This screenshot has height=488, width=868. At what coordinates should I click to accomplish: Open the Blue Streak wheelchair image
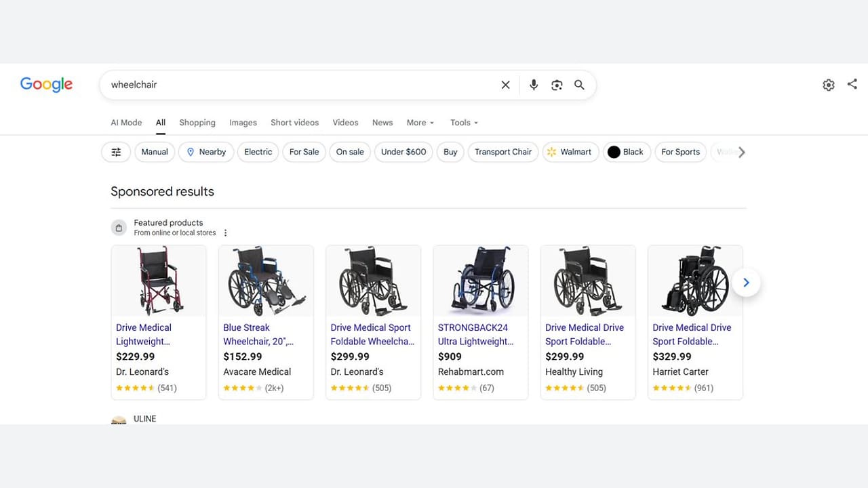click(266, 281)
